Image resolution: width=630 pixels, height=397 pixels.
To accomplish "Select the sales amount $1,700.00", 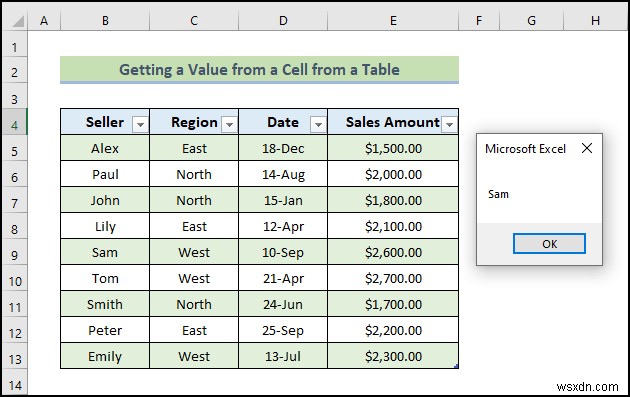I will (x=393, y=304).
